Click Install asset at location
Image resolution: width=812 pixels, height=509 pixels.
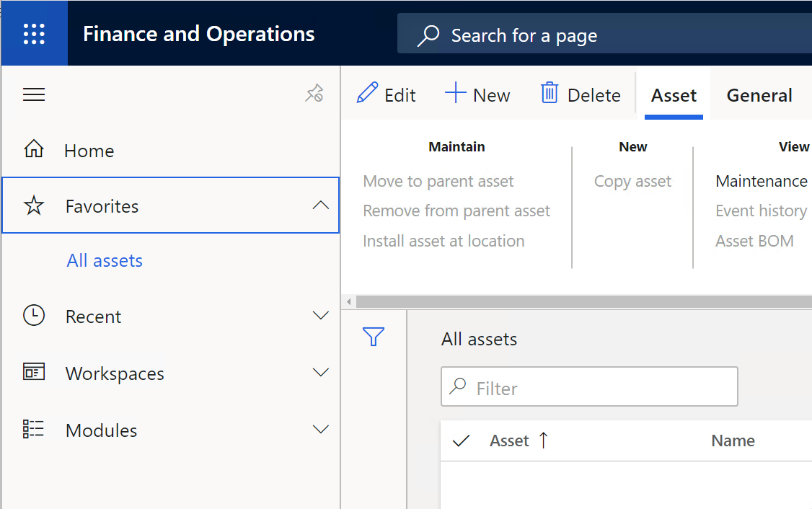coord(443,241)
